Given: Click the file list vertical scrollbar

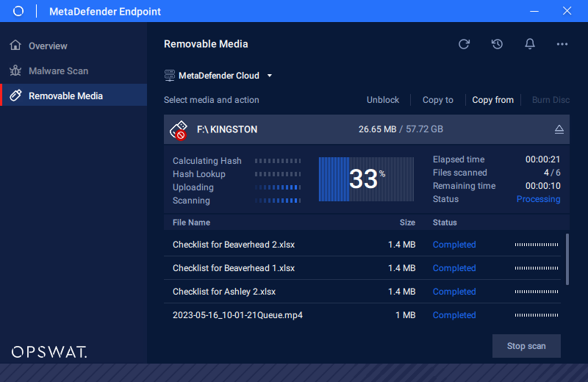Looking at the screenshot, I should pos(567,259).
